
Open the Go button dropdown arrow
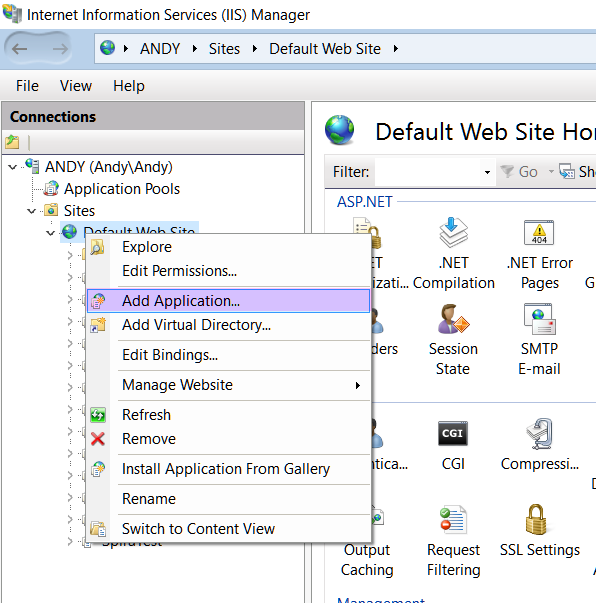(551, 172)
